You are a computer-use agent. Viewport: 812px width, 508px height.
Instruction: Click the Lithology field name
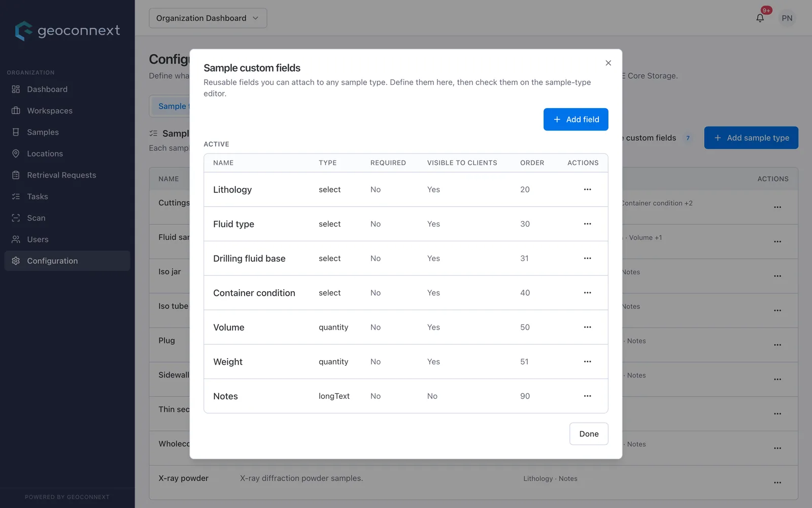232,189
